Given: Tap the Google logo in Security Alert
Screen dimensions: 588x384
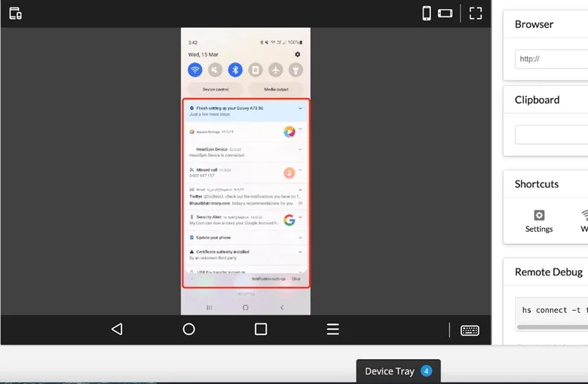Looking at the screenshot, I should (289, 220).
